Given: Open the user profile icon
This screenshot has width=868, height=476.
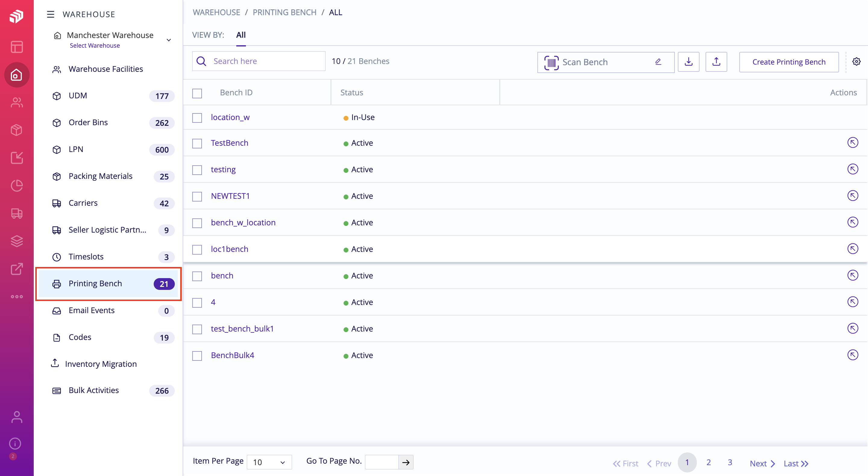Looking at the screenshot, I should click(x=17, y=417).
